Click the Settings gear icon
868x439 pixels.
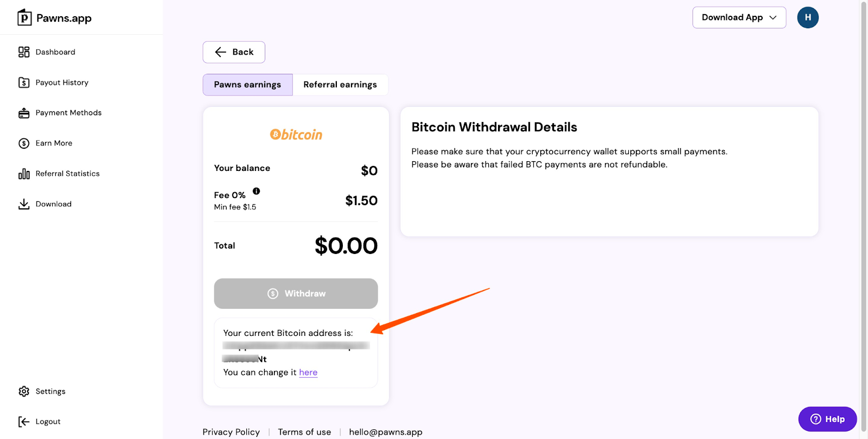(24, 391)
